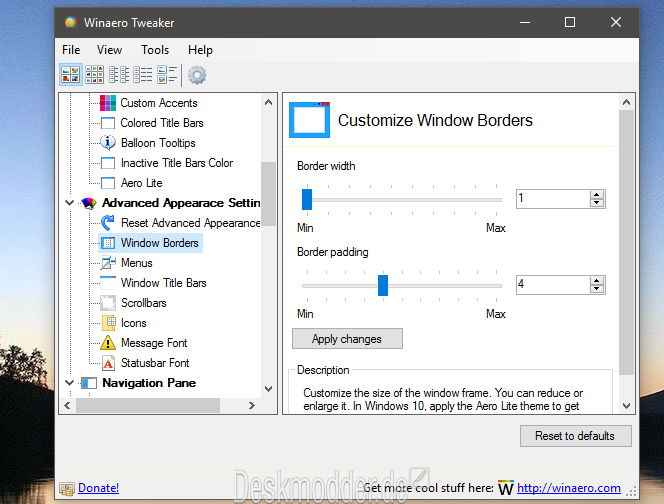Image resolution: width=664 pixels, height=504 pixels.
Task: Click right pane scroll up arrow
Action: point(626,102)
